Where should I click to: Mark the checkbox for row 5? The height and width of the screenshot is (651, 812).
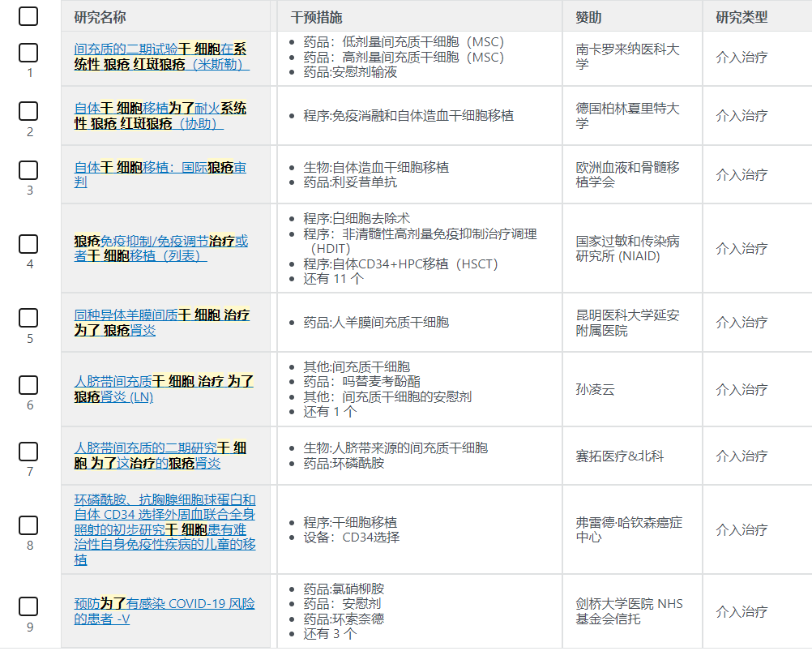click(28, 318)
